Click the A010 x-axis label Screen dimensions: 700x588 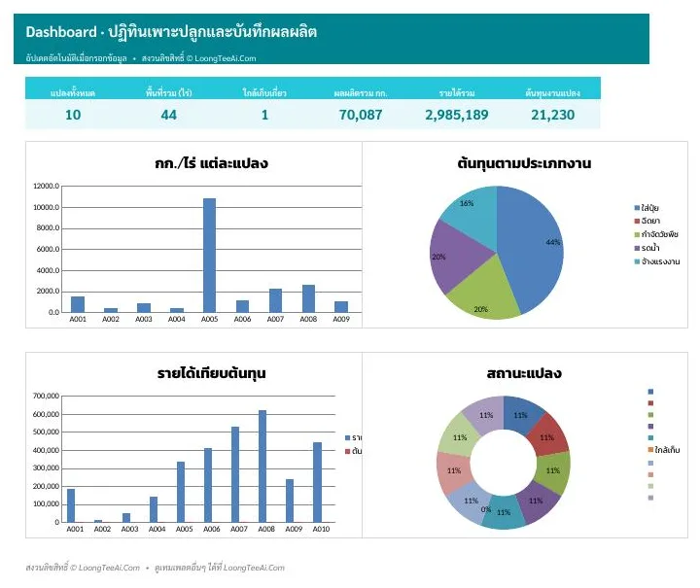click(x=321, y=529)
